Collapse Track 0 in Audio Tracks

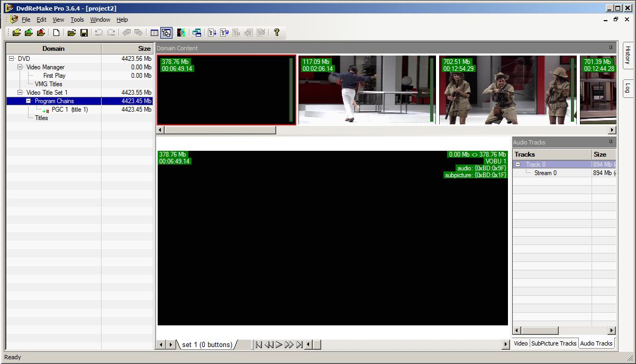[x=518, y=165]
